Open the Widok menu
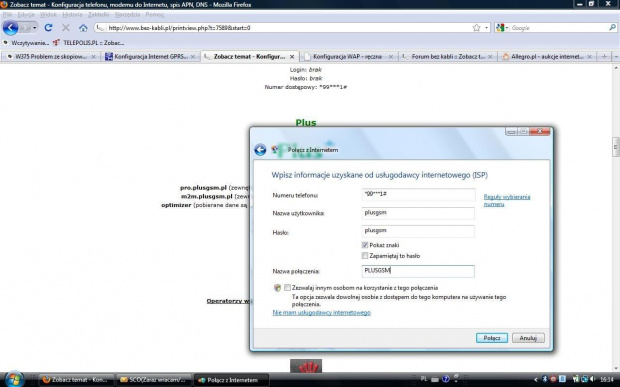The height and width of the screenshot is (387, 620). 48,15
